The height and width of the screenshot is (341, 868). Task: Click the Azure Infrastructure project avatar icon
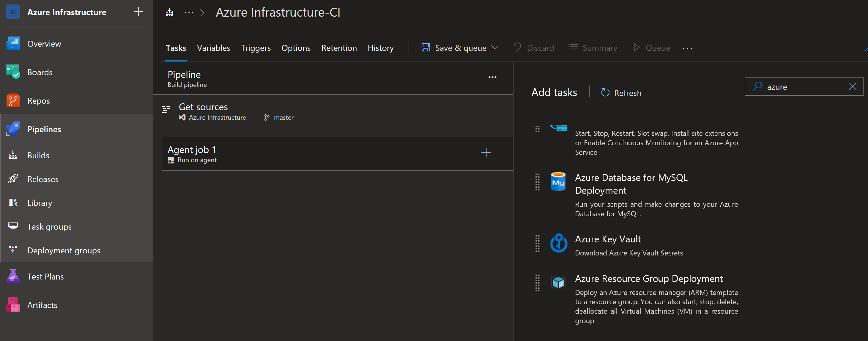(x=13, y=12)
